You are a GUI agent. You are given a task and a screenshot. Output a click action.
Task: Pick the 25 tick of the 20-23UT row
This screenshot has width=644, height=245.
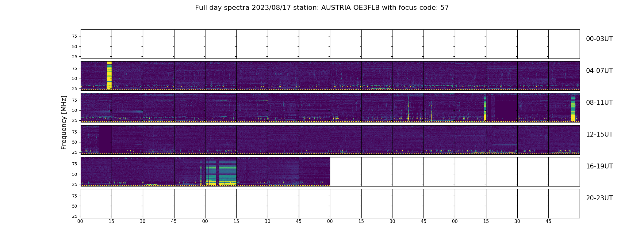click(x=75, y=216)
